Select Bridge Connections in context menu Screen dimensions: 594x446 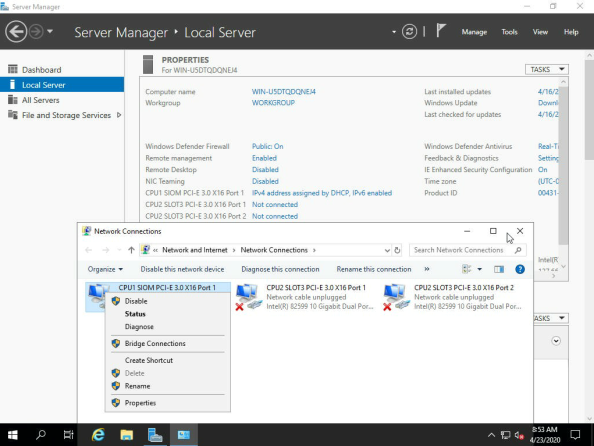167,343
